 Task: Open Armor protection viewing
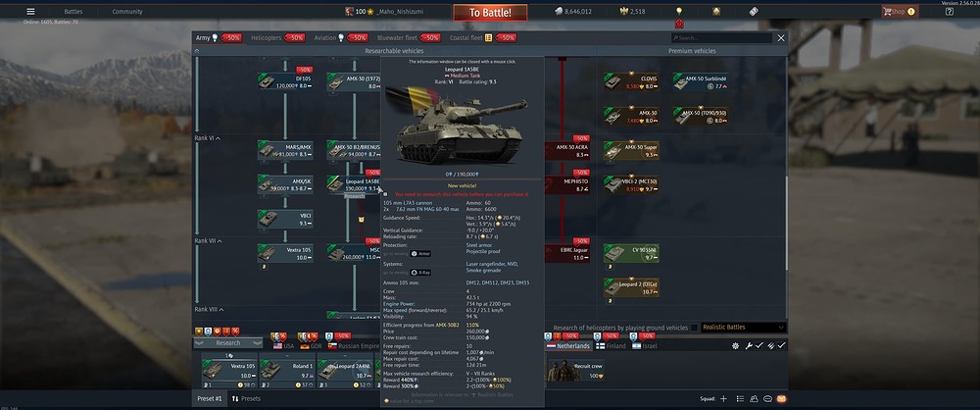point(420,253)
